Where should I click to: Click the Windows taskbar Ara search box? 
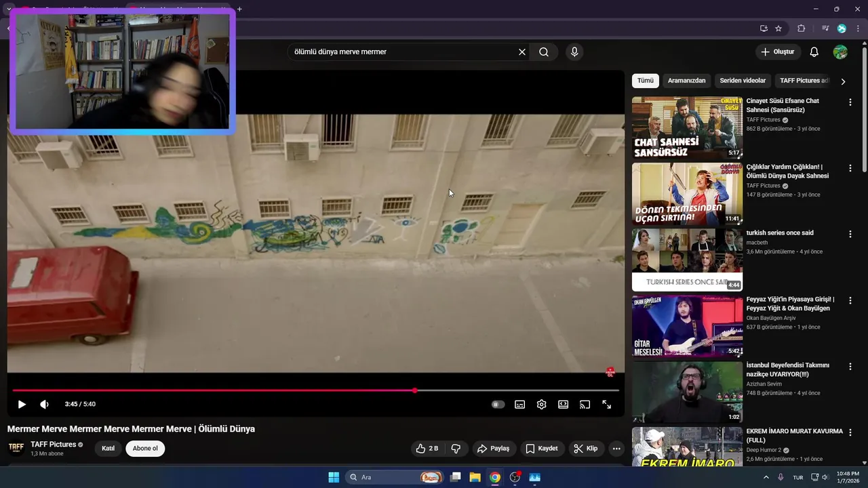pyautogui.click(x=396, y=477)
